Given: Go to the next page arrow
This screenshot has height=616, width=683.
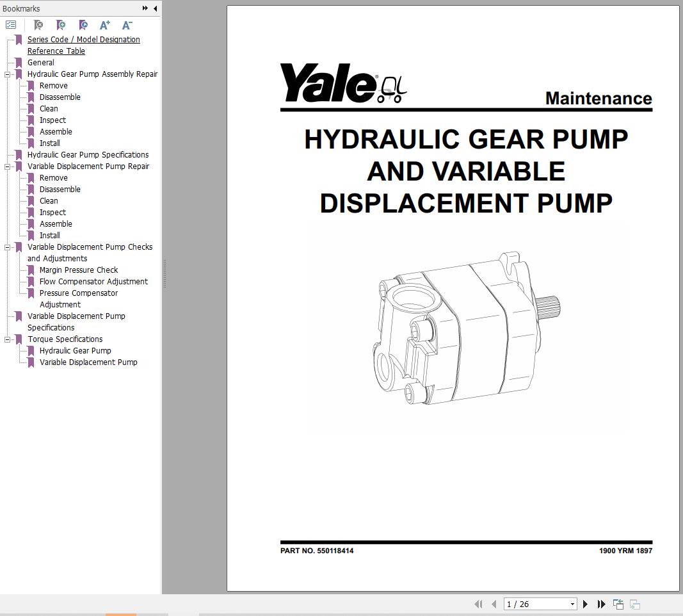Looking at the screenshot, I should coord(585,604).
